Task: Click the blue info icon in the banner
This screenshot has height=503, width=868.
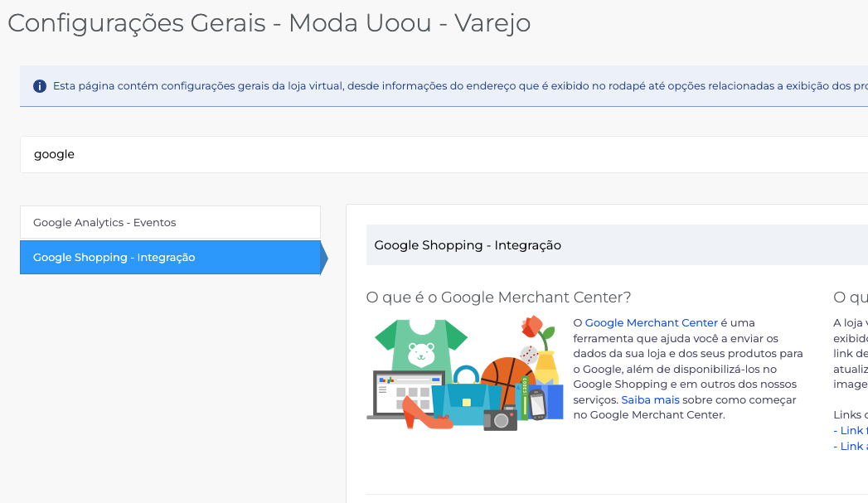Action: [x=39, y=86]
